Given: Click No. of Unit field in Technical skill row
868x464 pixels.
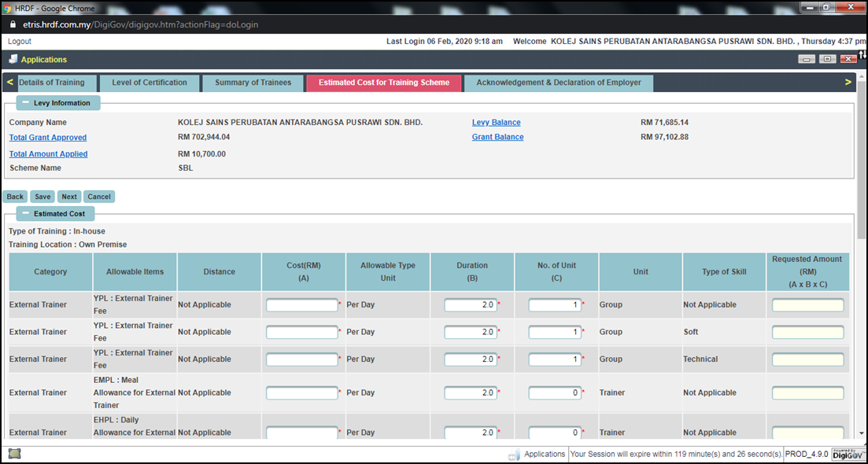Looking at the screenshot, I should pos(555,359).
